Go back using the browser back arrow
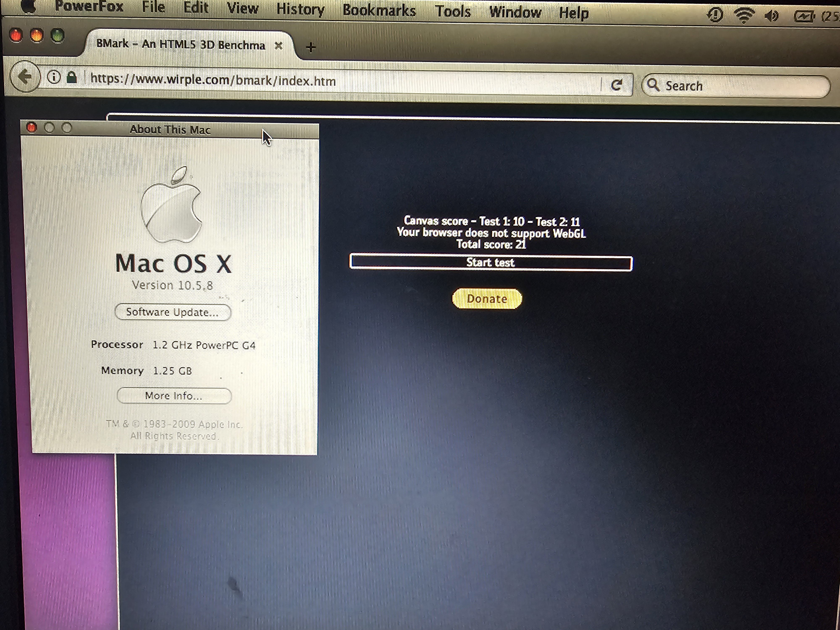 25,77
